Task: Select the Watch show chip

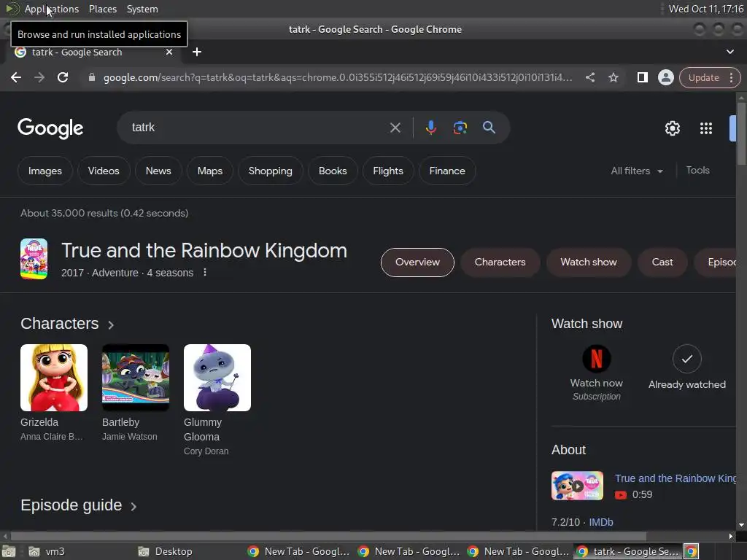Action: 589,262
